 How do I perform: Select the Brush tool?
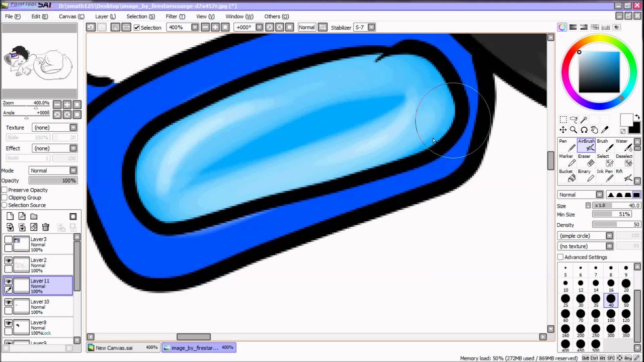tap(605, 145)
